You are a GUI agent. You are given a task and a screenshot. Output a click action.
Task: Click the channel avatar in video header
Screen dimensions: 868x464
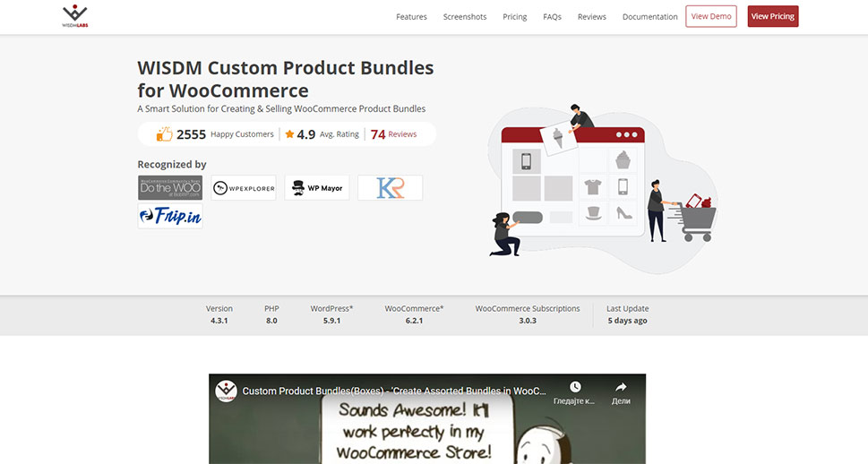[226, 391]
